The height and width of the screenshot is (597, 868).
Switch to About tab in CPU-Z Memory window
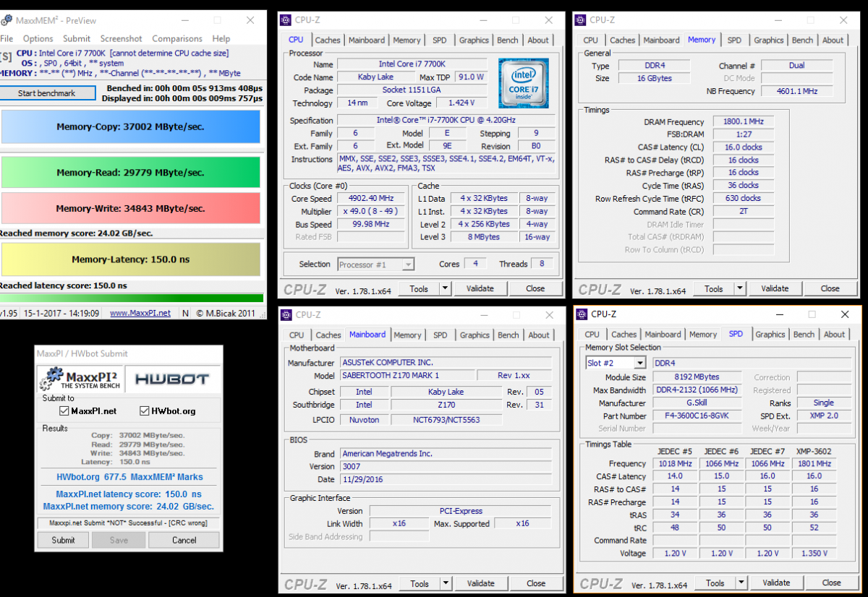(x=833, y=40)
